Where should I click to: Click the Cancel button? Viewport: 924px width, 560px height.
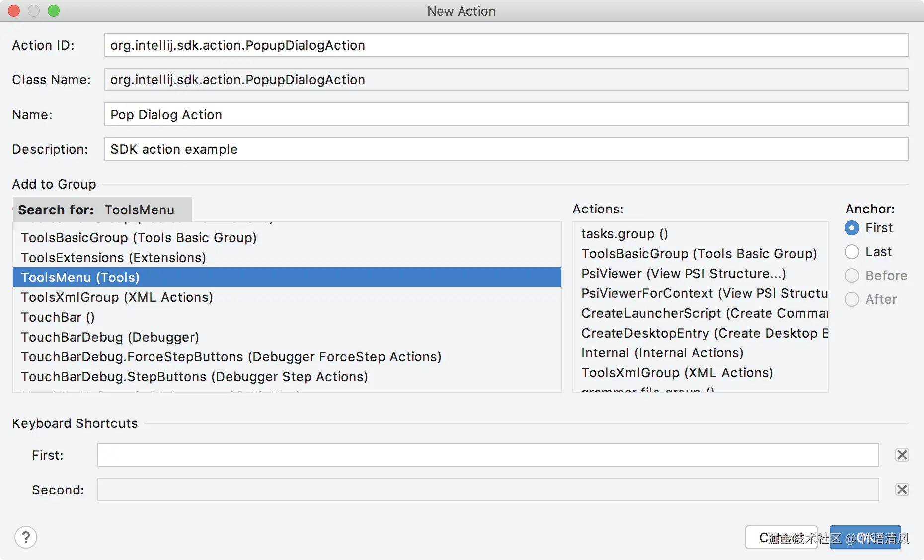click(x=781, y=537)
